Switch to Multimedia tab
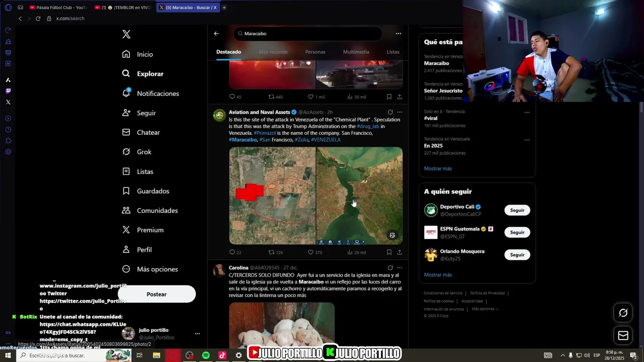 pos(356,52)
